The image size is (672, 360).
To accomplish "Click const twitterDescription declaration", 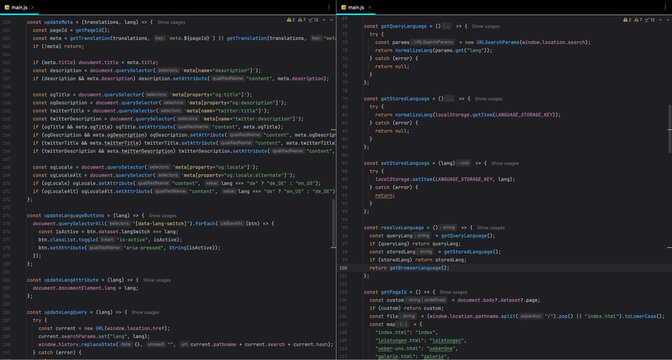I will (x=168, y=119).
